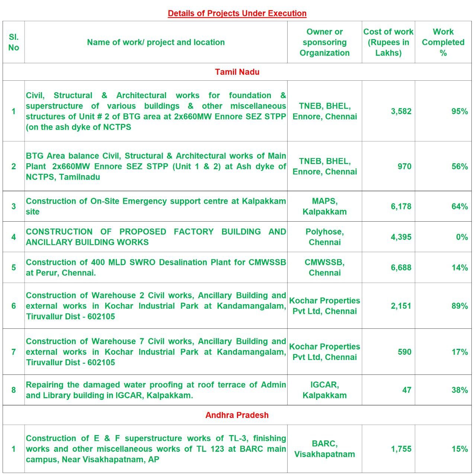Select serial number '1' of the BARC Visakhapatnam row
Screen dimensions: 474x476
coord(13,449)
